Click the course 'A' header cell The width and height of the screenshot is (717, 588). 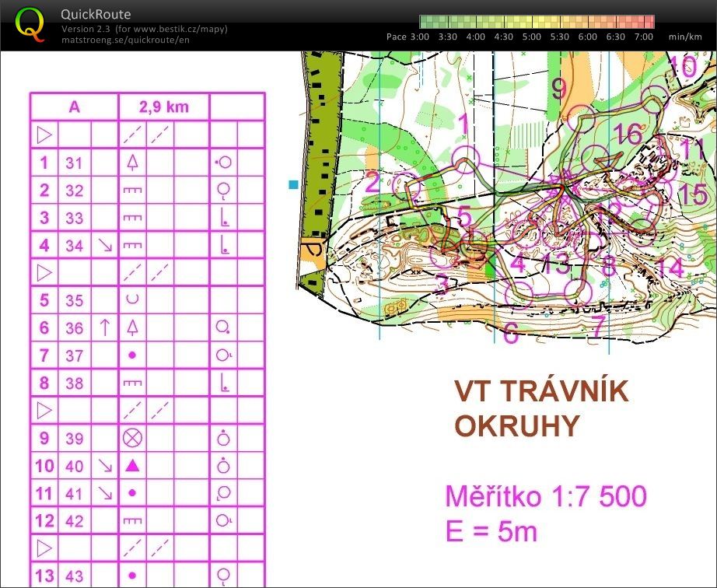74,107
